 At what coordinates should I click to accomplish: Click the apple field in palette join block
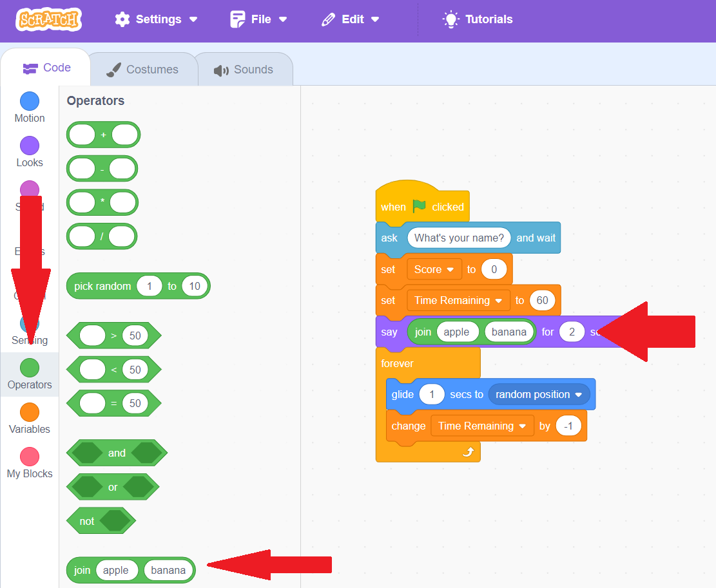point(115,570)
